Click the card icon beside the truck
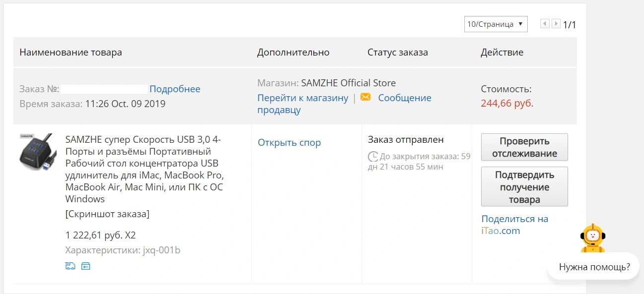This screenshot has height=294, width=644. tap(86, 266)
